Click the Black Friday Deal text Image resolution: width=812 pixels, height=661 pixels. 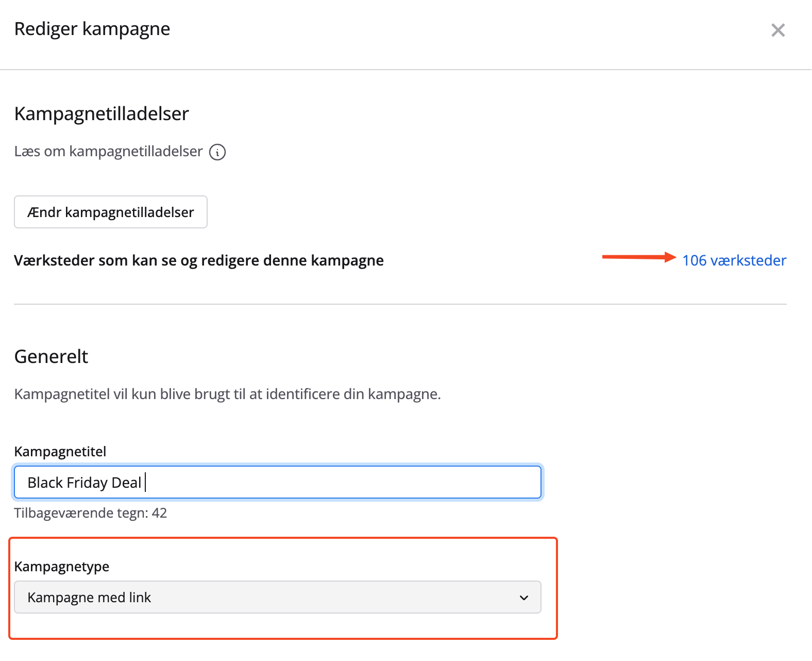(x=84, y=483)
